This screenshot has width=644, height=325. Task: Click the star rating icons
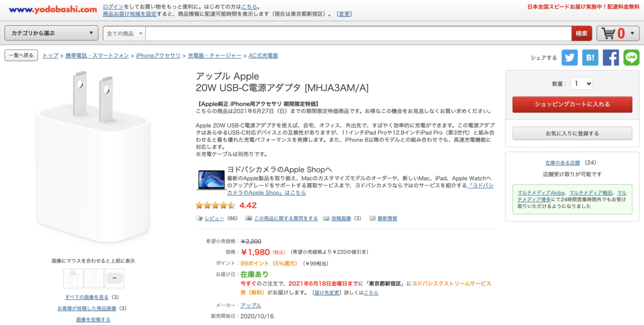pyautogui.click(x=215, y=205)
